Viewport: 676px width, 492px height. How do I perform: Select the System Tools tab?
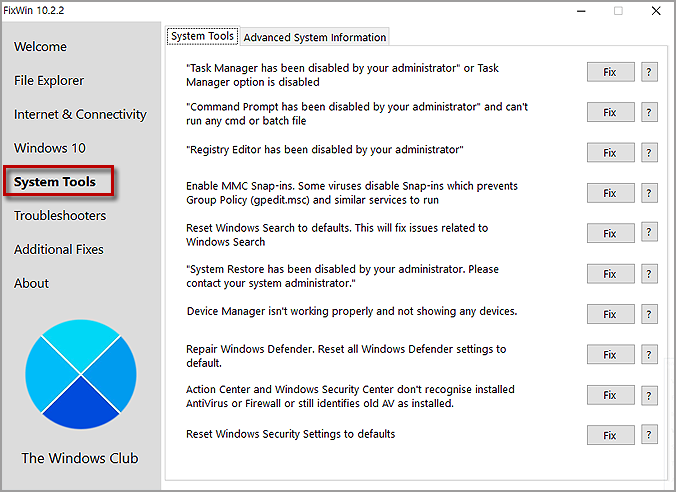[x=202, y=36]
